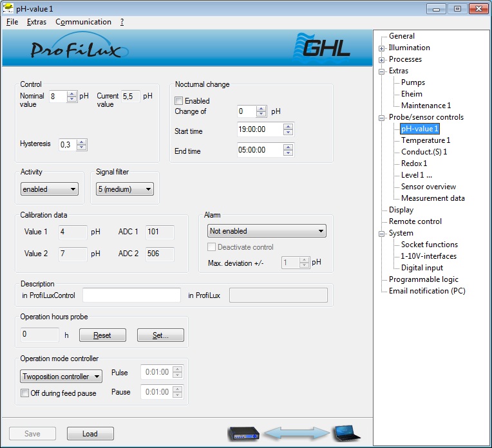Toggle Off during feed pause checkbox
The width and height of the screenshot is (492, 448).
pos(25,393)
